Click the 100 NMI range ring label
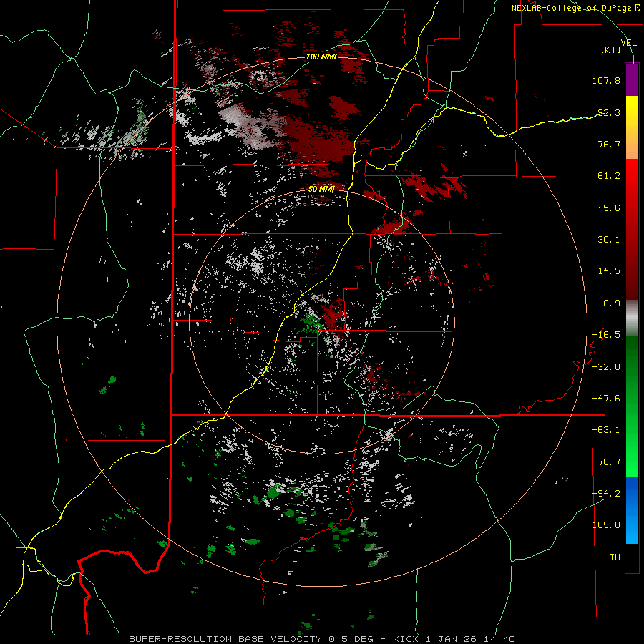 321,57
